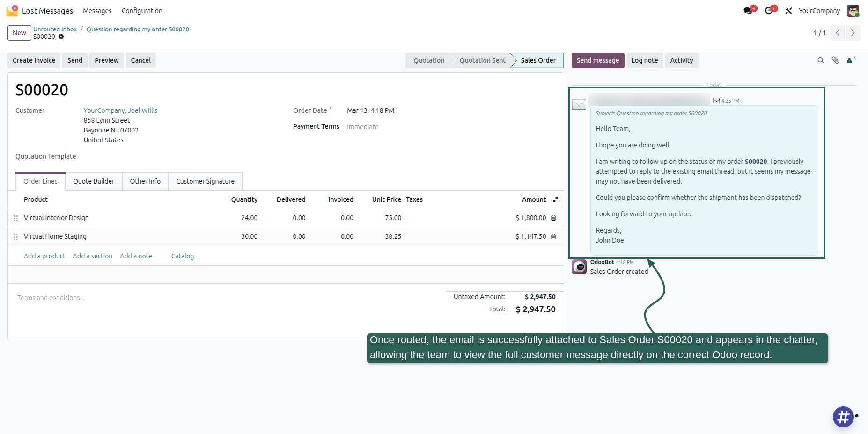868x434 pixels.
Task: Go to the next record arrow
Action: (853, 33)
